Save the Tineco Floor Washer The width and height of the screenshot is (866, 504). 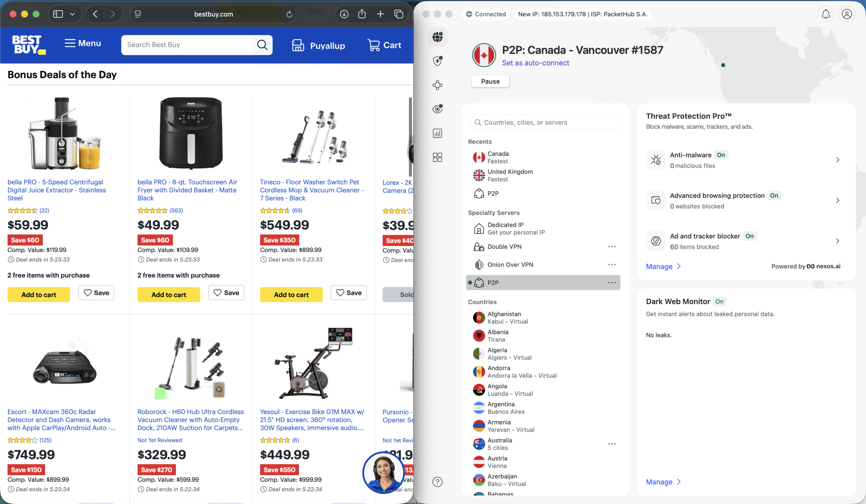coord(349,293)
